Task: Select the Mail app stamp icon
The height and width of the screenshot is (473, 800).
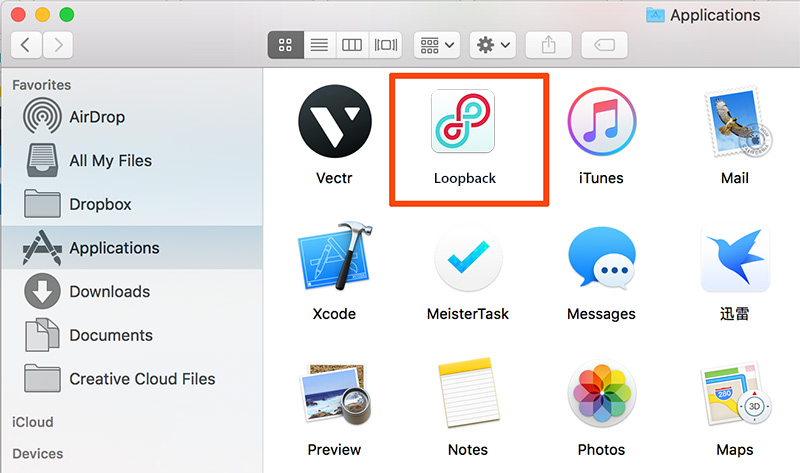Action: (x=738, y=122)
